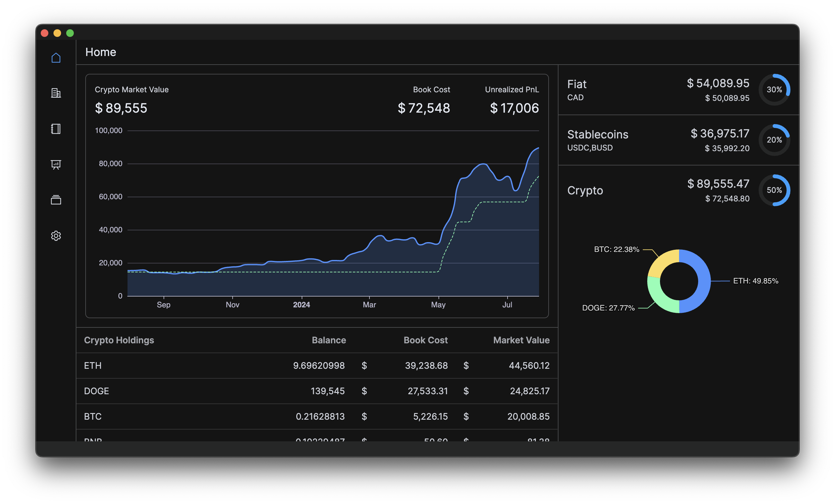Screen dimensions: 835x504
Task: Click the $ 72,548 book cost figure
Action: tap(424, 108)
